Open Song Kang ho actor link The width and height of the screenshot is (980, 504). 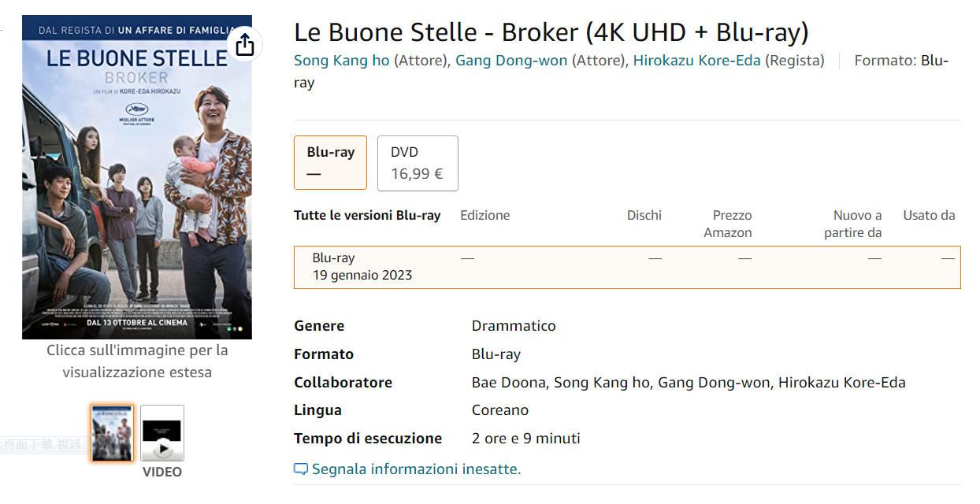(342, 61)
